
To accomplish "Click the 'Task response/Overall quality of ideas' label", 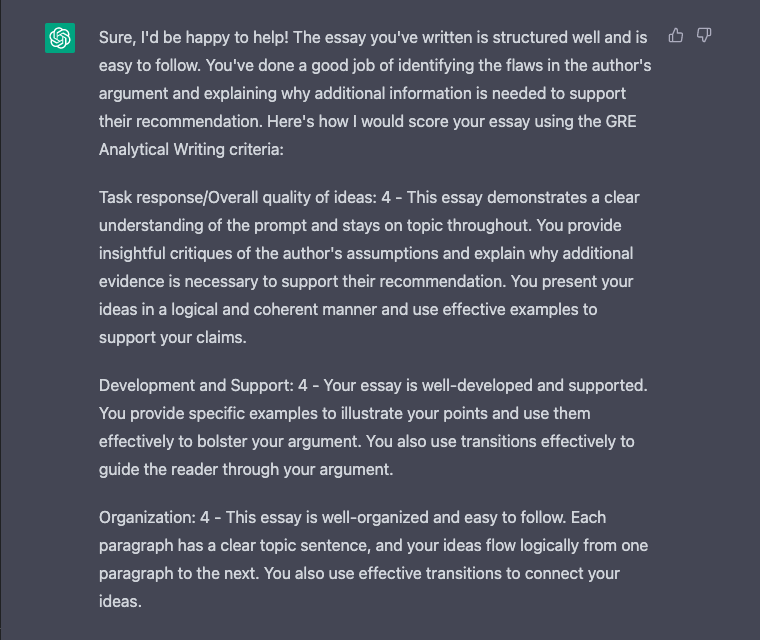I will [x=237, y=197].
